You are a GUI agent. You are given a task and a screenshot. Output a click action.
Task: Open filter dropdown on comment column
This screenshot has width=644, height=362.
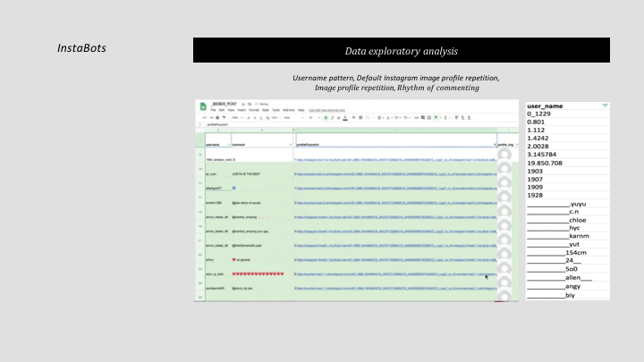tap(291, 143)
